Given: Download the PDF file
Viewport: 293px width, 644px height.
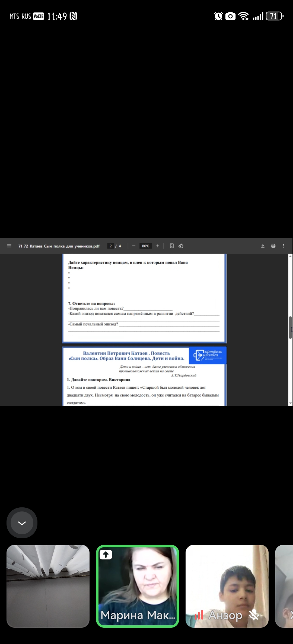Looking at the screenshot, I should click(263, 246).
